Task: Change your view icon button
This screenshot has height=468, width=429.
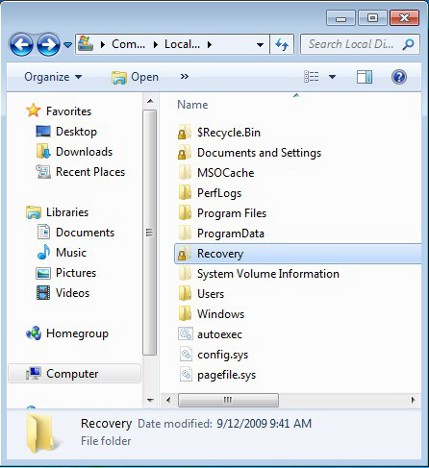Action: (311, 77)
